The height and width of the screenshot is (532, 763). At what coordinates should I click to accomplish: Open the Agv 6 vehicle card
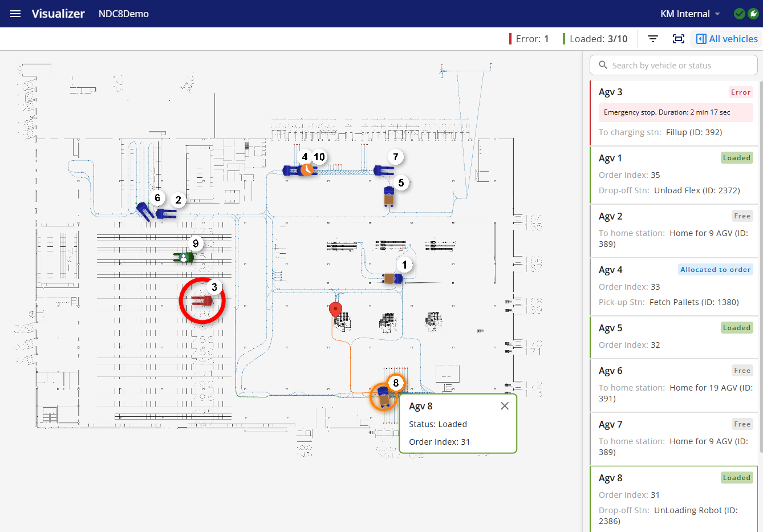pos(673,384)
